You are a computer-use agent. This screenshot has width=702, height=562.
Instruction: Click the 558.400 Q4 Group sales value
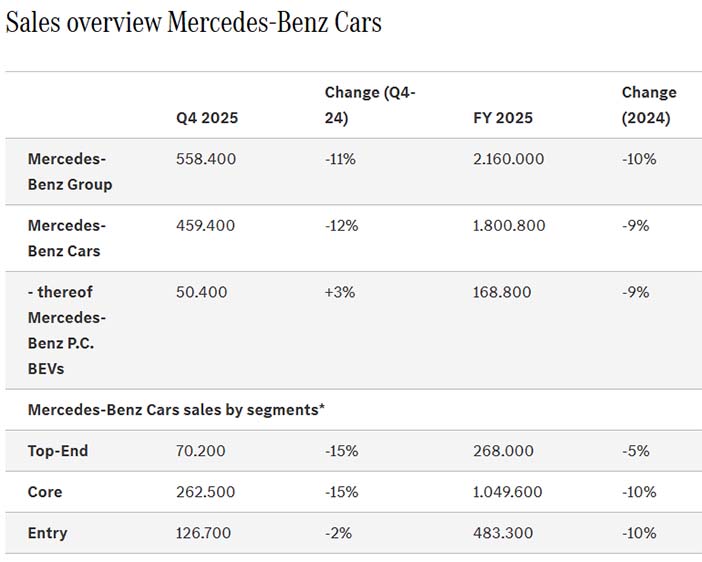pyautogui.click(x=206, y=159)
